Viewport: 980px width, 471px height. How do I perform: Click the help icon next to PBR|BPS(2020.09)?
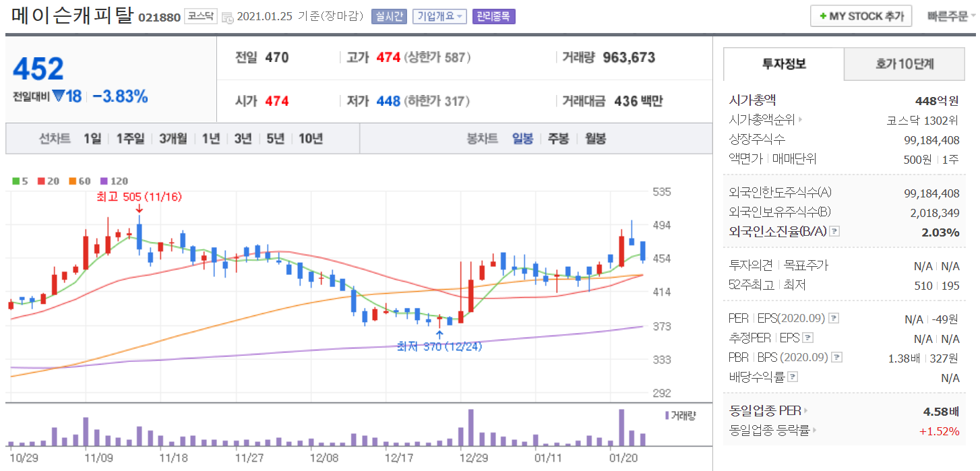(836, 358)
